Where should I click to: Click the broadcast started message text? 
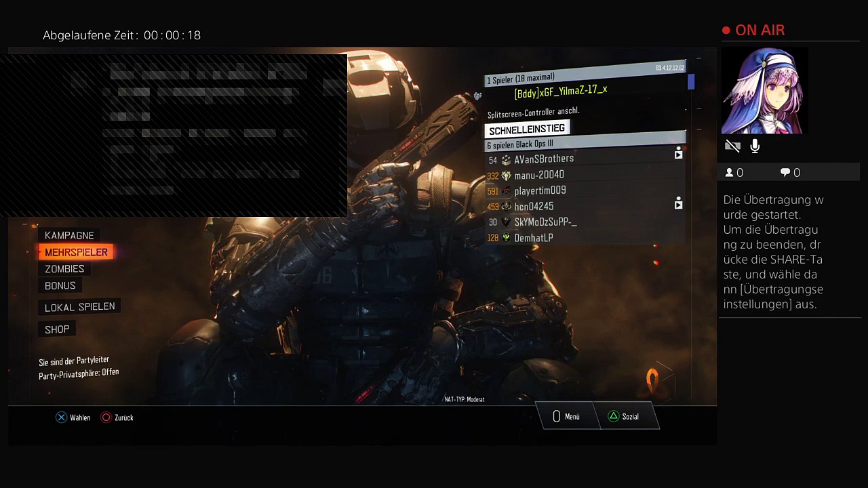774,252
